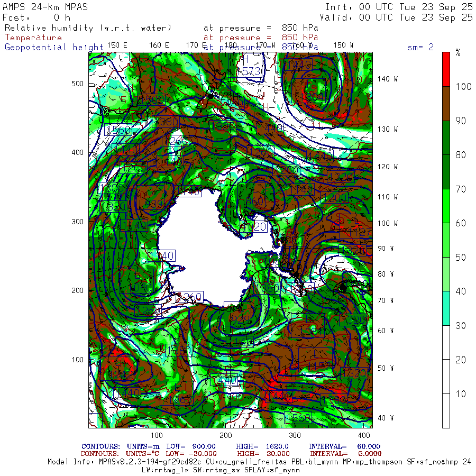Viewport: 476px width, 476px height.
Task: Click the 140 W longitude label
Action: point(387,79)
